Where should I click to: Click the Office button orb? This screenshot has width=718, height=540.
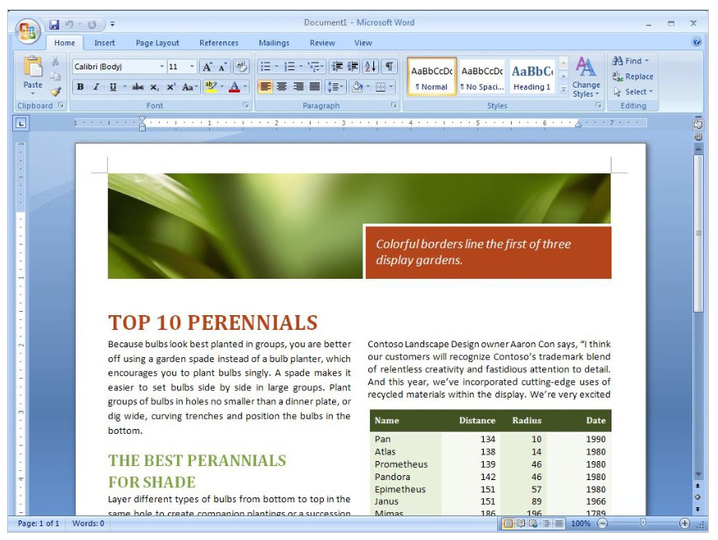(27, 27)
